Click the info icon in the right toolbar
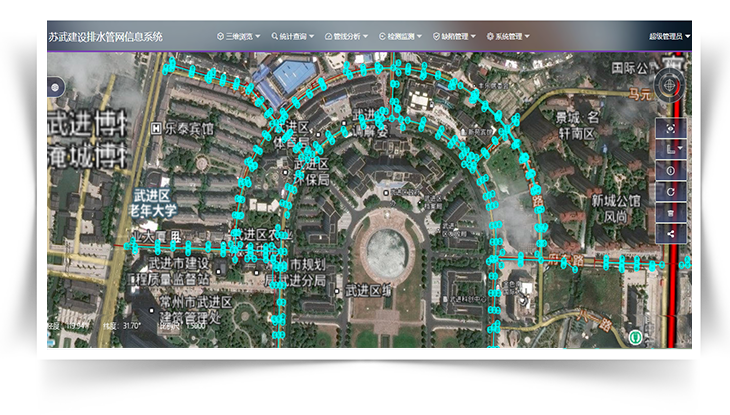The height and width of the screenshot is (415, 730). (x=670, y=171)
